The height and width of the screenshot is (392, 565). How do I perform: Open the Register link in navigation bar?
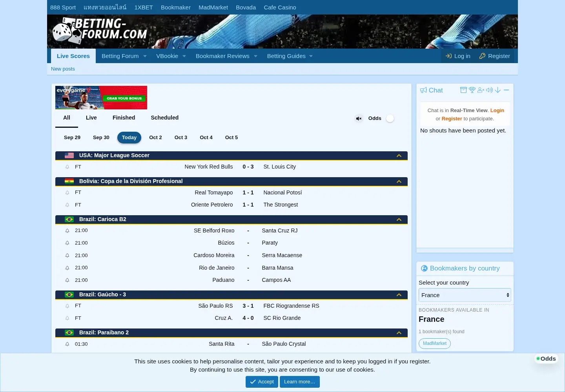click(x=494, y=56)
